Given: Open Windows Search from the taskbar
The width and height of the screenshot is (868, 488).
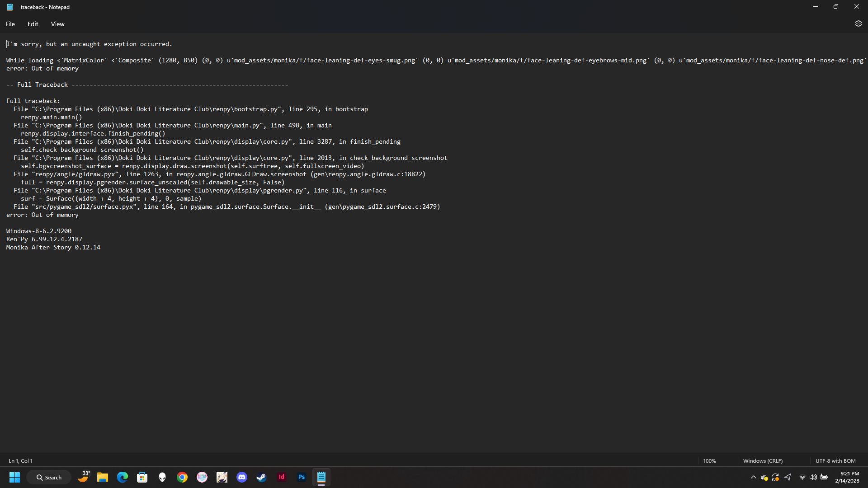Looking at the screenshot, I should click(49, 477).
